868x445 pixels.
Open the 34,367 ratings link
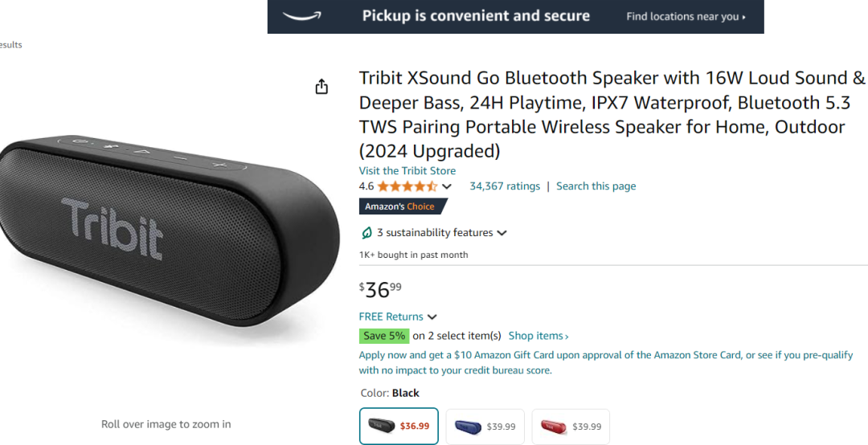[x=505, y=186]
